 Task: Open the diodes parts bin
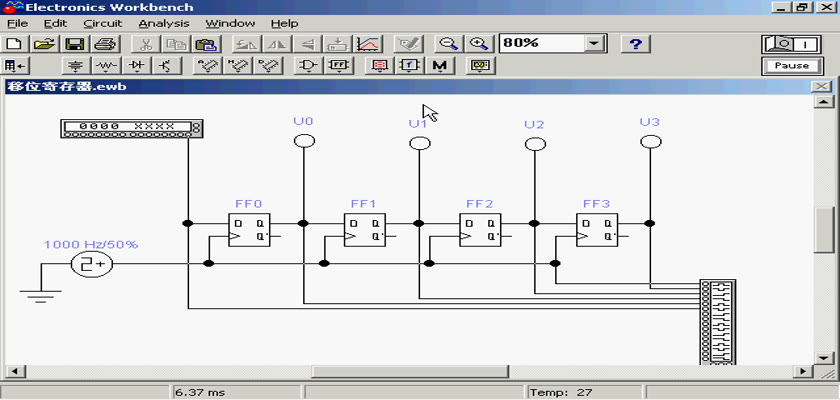137,66
